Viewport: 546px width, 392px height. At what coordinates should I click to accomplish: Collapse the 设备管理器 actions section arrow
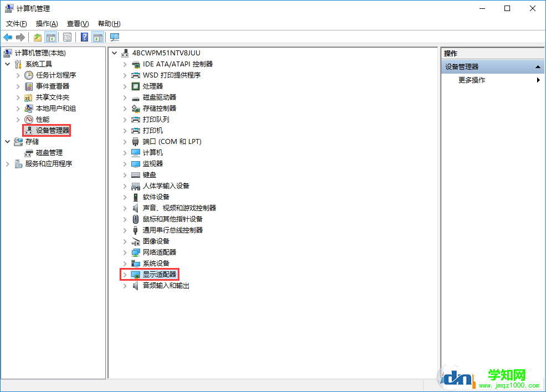coord(538,67)
